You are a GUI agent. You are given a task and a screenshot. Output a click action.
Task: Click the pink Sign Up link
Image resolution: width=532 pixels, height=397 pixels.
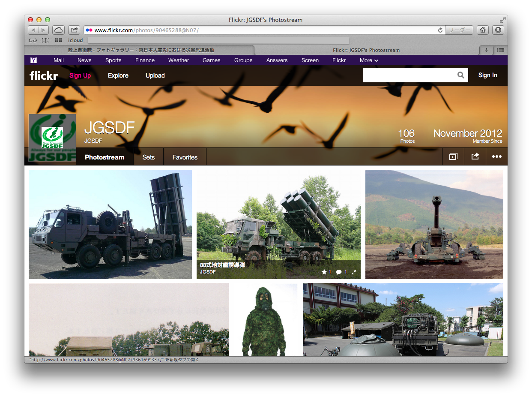pos(80,75)
